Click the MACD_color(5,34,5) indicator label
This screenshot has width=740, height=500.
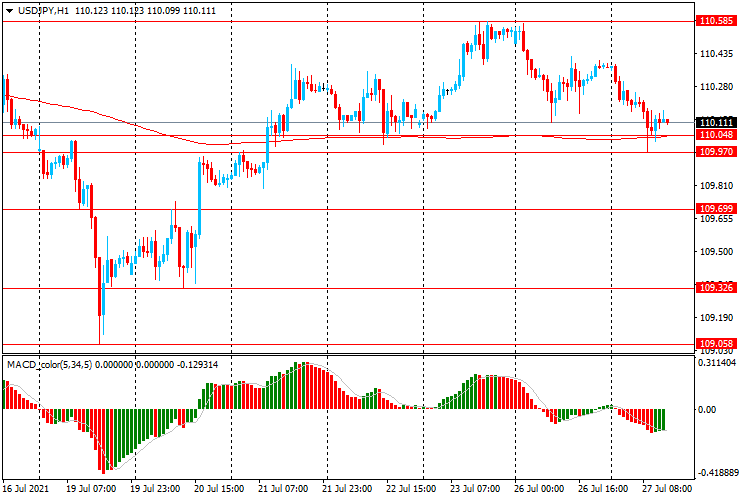coord(50,364)
